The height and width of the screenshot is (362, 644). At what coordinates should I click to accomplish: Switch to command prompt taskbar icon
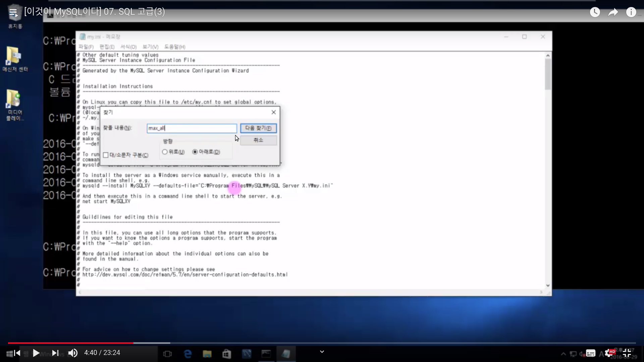coord(266,354)
